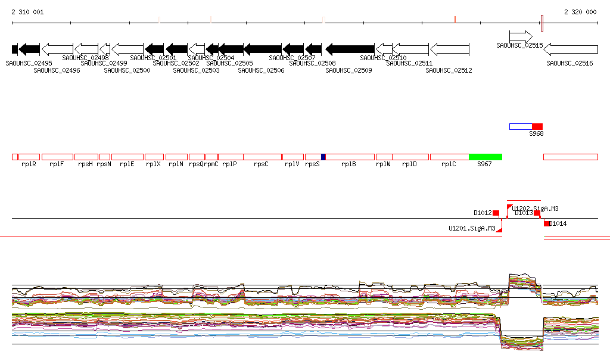
Task: Click the red S968 segment block
Action: pos(537,126)
